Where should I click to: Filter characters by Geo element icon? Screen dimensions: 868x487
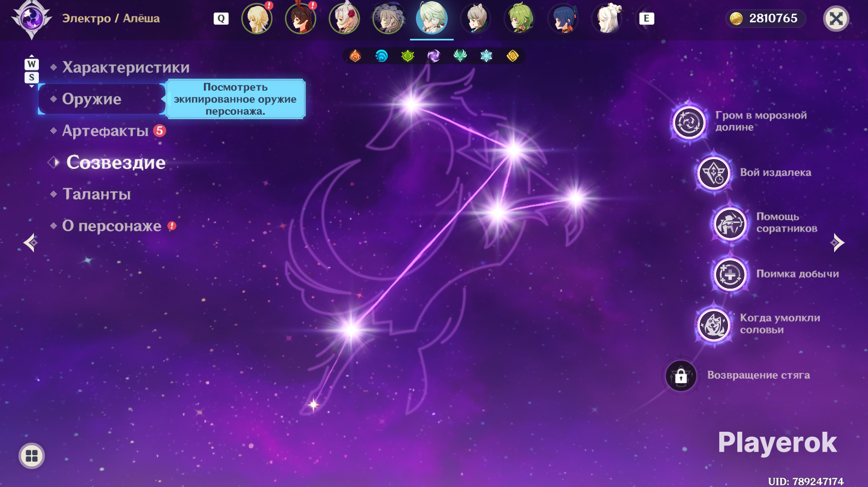(513, 56)
